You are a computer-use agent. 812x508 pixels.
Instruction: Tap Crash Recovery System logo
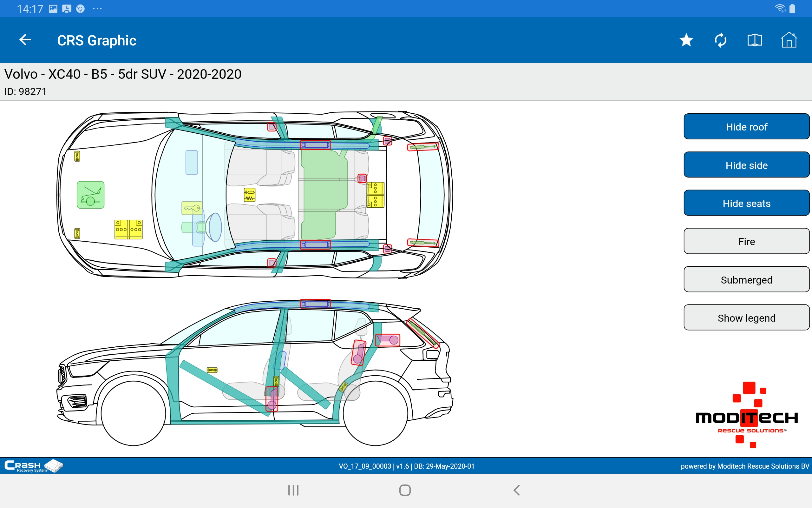tap(34, 466)
